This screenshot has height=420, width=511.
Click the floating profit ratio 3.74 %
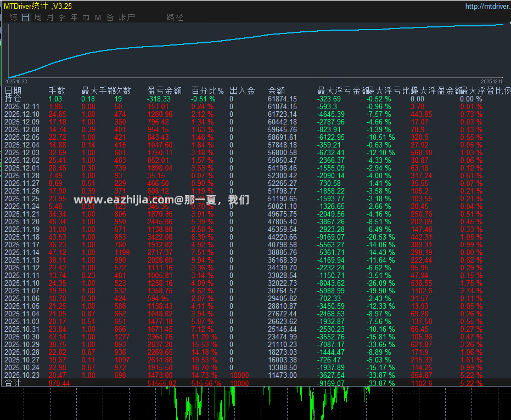pos(471,291)
